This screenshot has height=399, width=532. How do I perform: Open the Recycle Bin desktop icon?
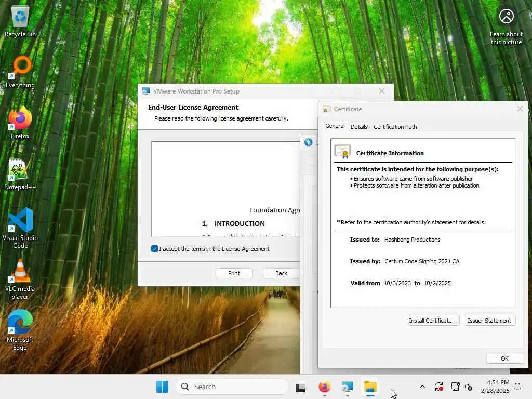click(x=20, y=22)
